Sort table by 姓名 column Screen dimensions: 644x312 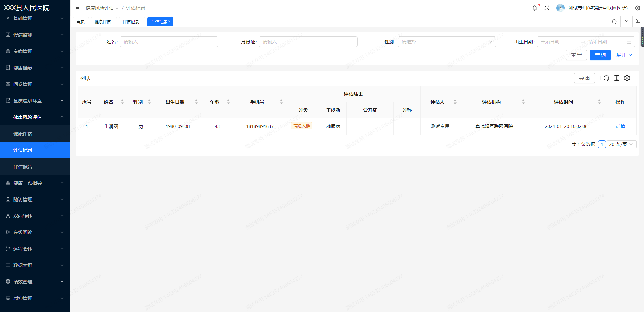(x=122, y=102)
